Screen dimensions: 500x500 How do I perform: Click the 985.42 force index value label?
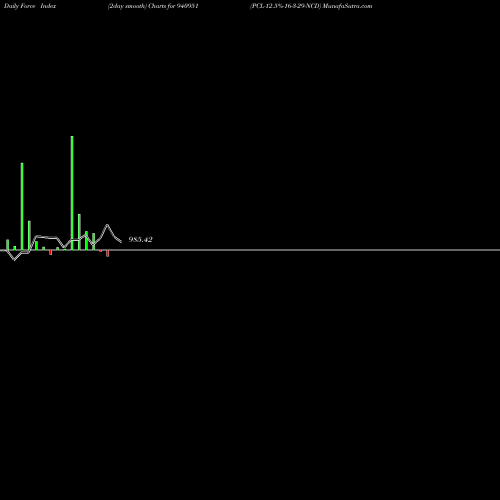[x=140, y=239]
